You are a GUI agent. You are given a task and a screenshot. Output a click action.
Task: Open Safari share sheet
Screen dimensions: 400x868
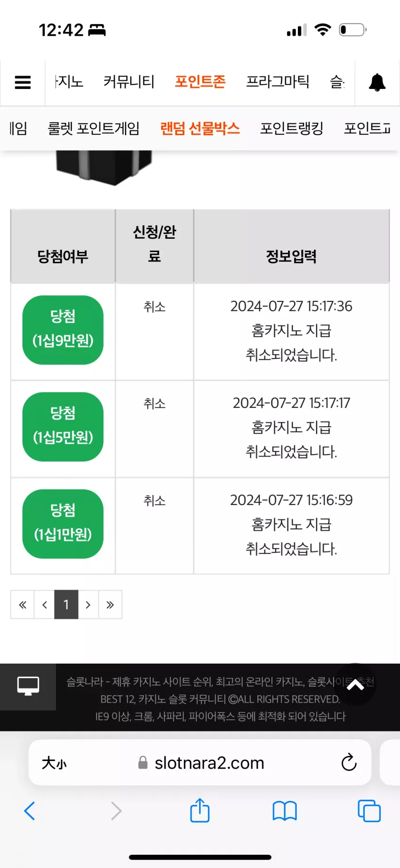point(200,810)
